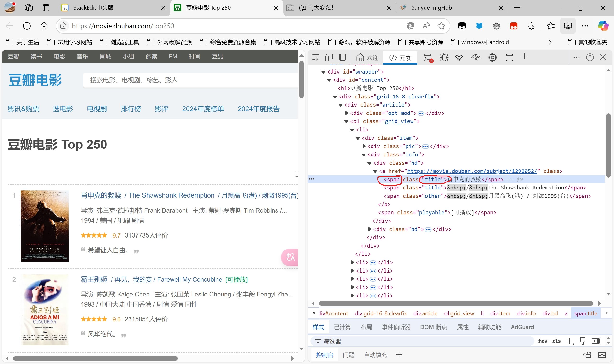Image resolution: width=614 pixels, height=364 pixels.
Task: Switch to the 已计算 computed tab
Action: [x=342, y=327]
